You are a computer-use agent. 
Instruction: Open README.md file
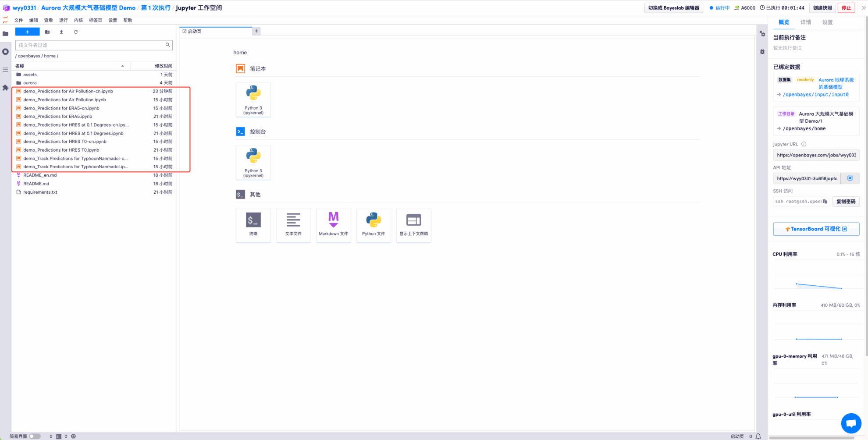pyautogui.click(x=36, y=184)
